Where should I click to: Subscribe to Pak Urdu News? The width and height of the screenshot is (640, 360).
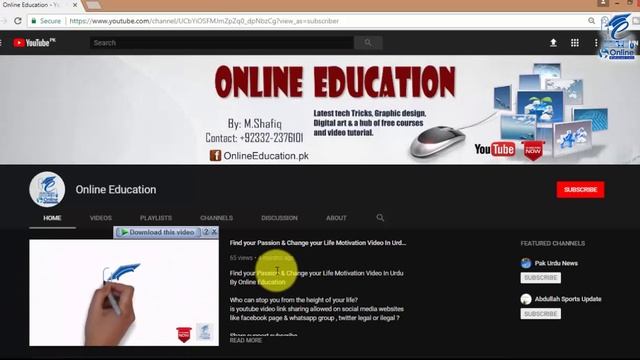pos(540,278)
